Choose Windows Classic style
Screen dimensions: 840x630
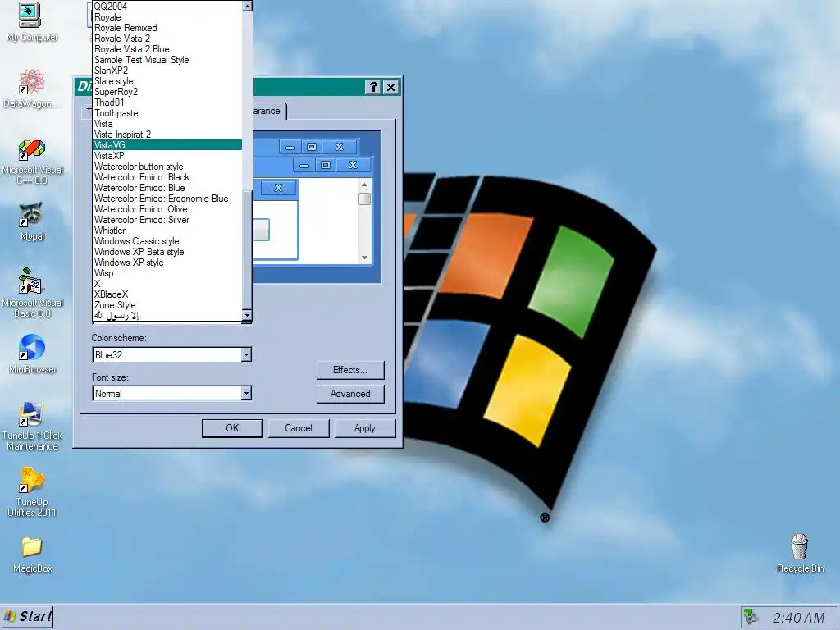coord(167,241)
